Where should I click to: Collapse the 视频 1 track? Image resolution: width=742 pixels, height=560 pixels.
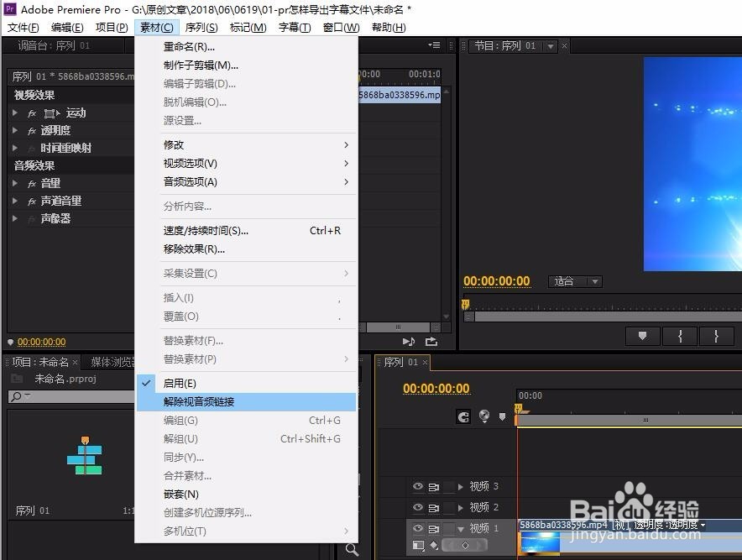(461, 529)
